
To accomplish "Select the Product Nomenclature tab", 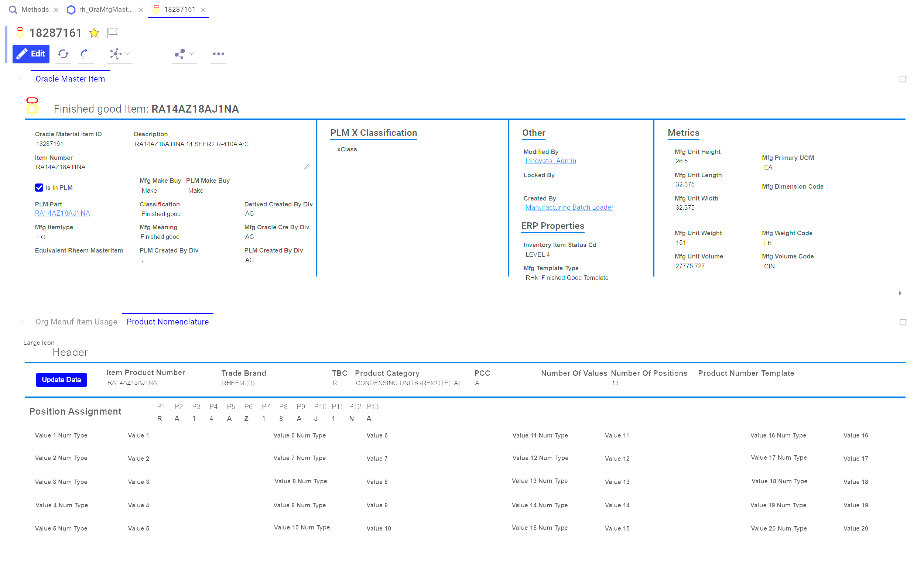I will (x=168, y=322).
